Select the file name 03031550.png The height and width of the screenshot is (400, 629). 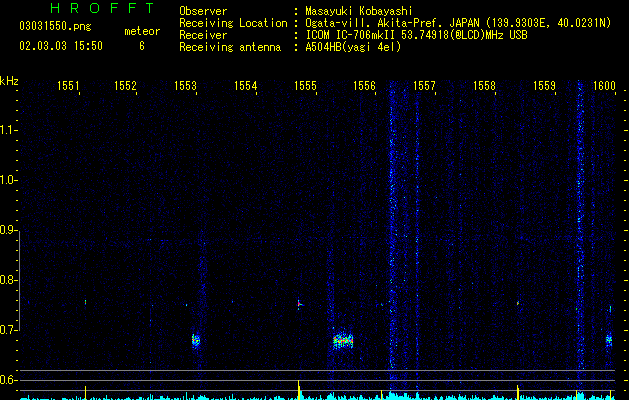pyautogui.click(x=55, y=27)
